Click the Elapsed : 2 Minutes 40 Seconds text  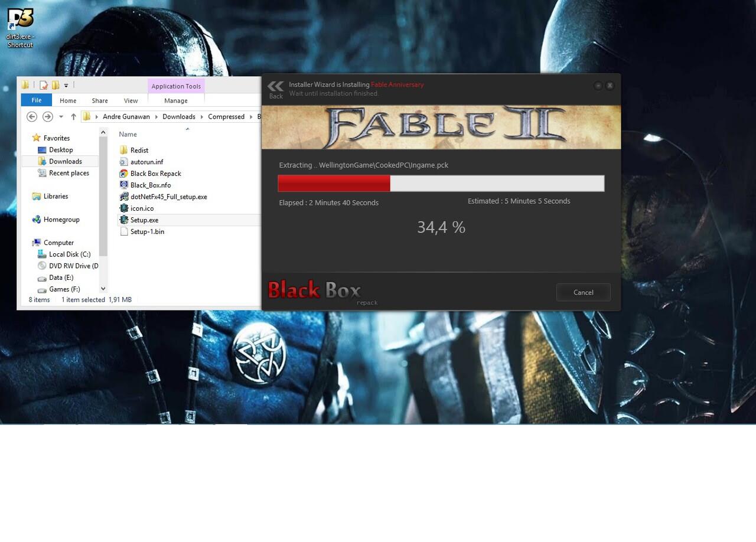click(x=329, y=203)
